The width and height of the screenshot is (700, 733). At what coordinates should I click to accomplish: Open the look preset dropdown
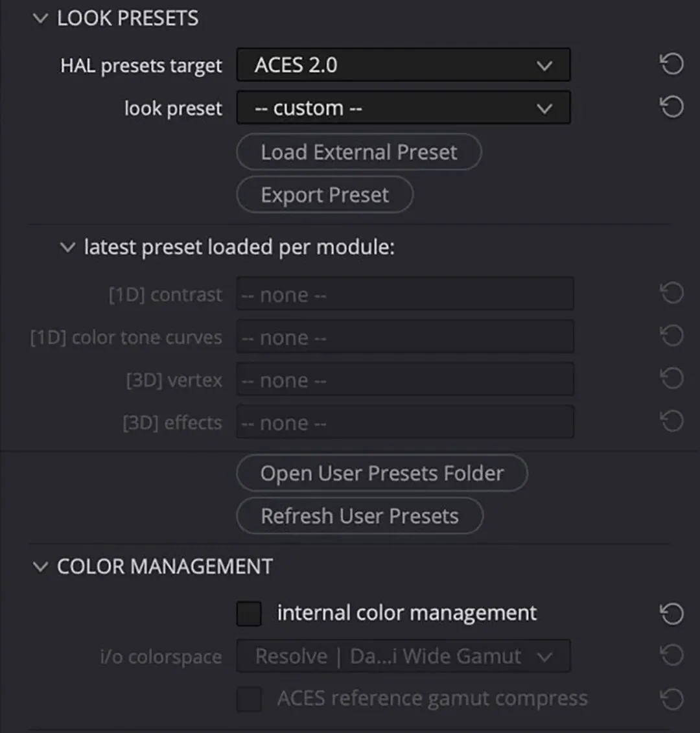point(403,108)
